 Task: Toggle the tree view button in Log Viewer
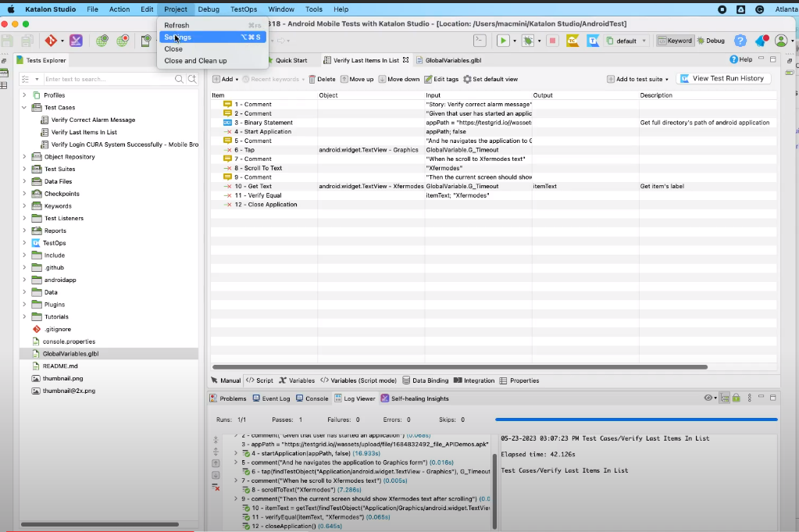725,398
